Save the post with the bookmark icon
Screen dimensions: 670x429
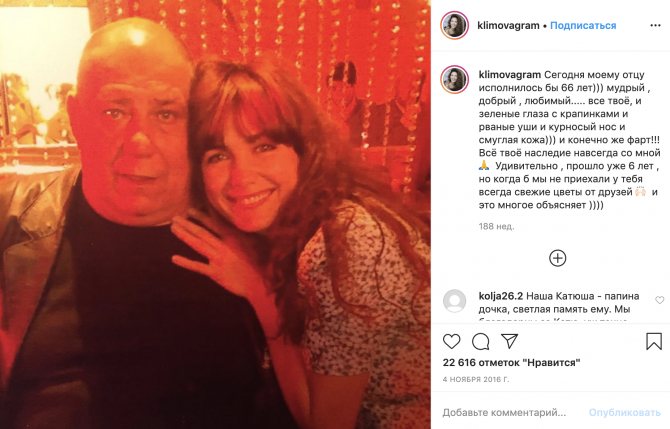click(654, 342)
